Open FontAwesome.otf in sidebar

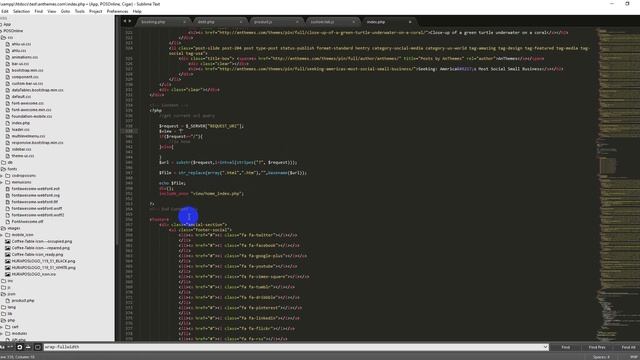(x=27, y=221)
